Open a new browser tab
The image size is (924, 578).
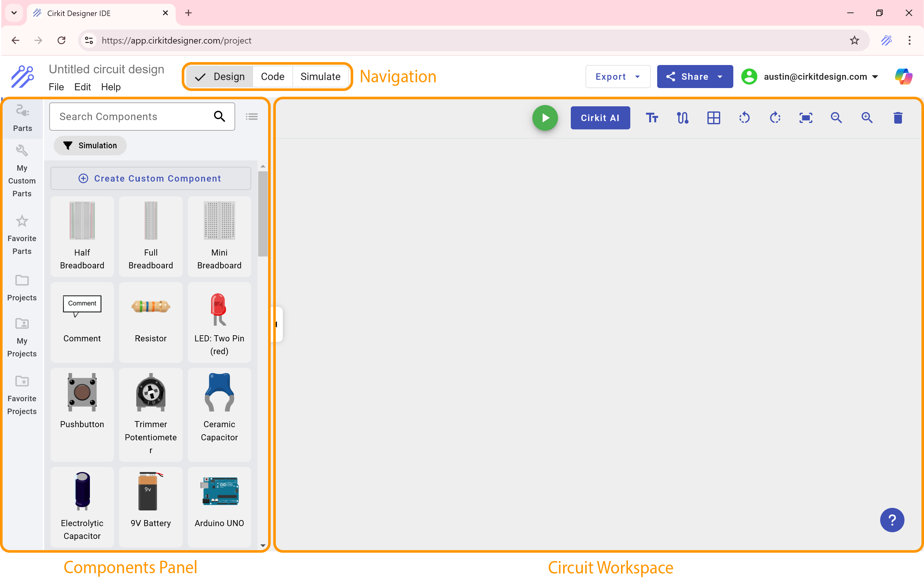pos(188,13)
